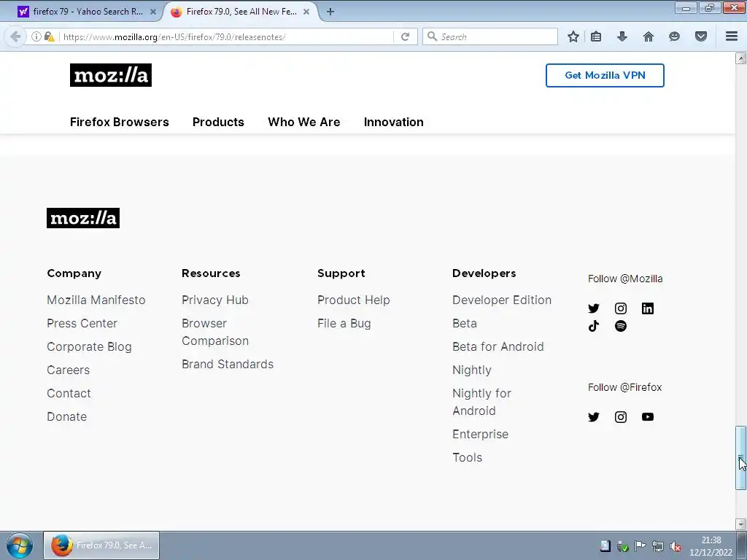Open Firefox's Twitter profile icon
Viewport: 747px width, 560px height.
594,417
